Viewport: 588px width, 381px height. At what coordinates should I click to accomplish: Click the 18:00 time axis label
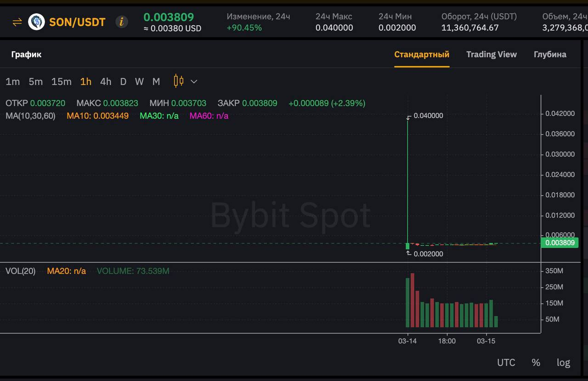pos(447,341)
